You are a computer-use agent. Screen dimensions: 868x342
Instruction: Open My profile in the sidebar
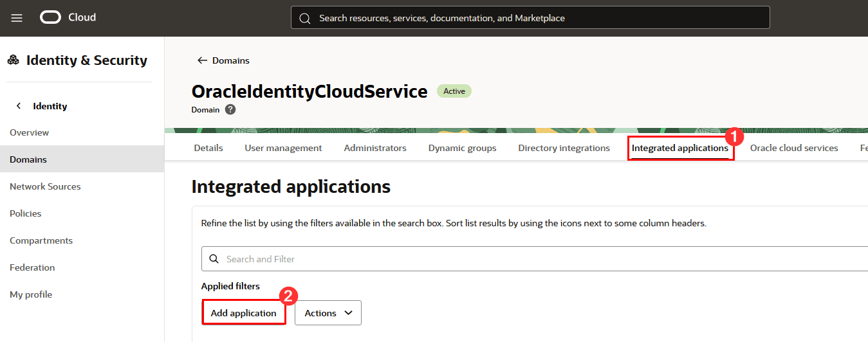point(31,294)
